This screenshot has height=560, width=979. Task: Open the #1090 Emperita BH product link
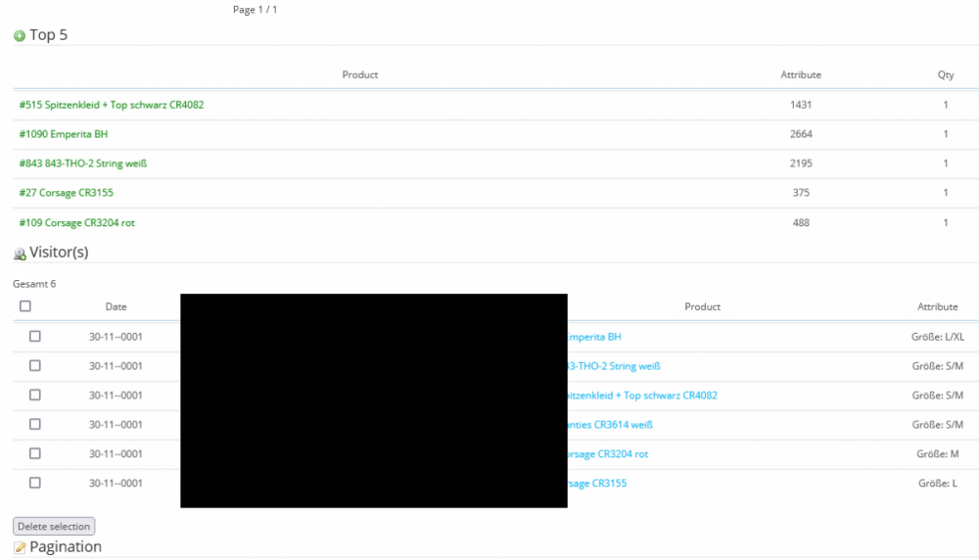pyautogui.click(x=64, y=134)
